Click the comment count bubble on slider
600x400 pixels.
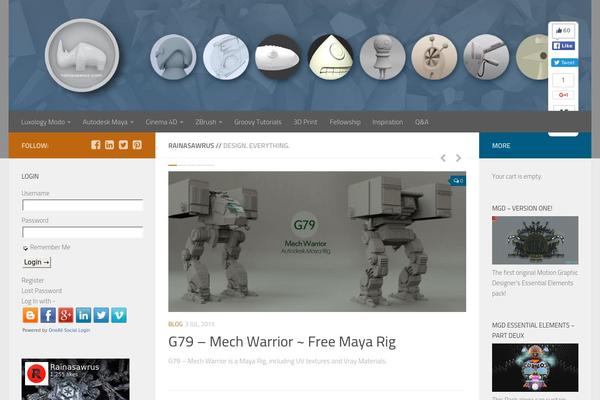458,181
